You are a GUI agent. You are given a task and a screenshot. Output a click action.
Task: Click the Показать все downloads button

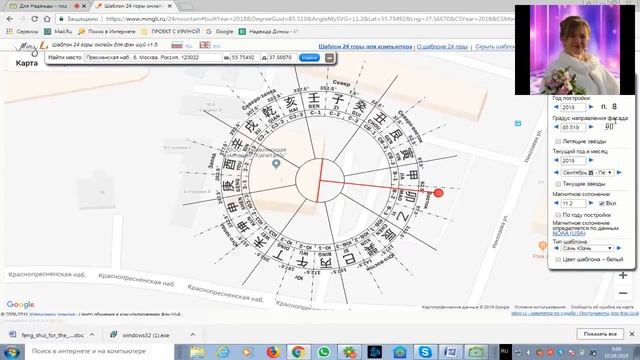coord(600,334)
